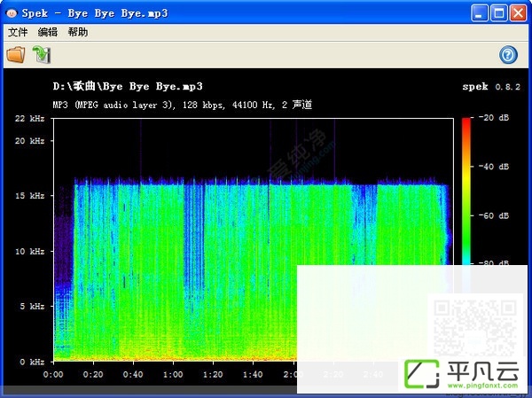This screenshot has width=532, height=398.
Task: Click the 15 kHz axis label
Action: pyautogui.click(x=29, y=196)
